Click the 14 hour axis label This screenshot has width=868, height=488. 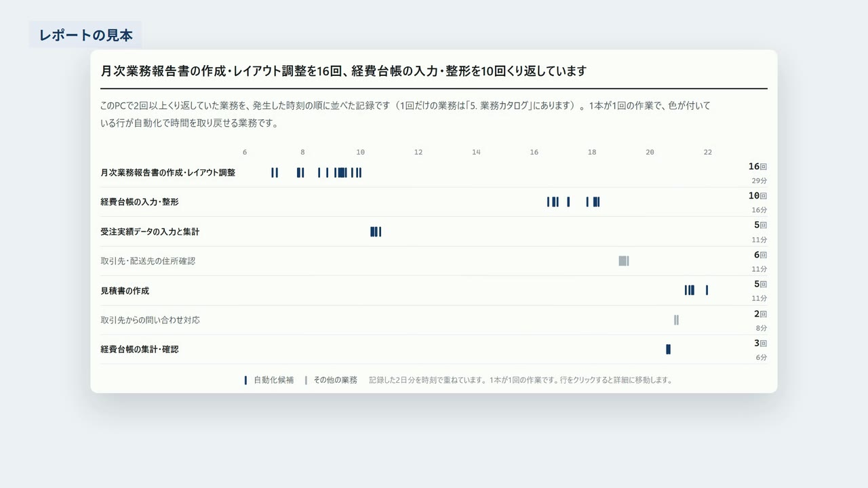(476, 152)
